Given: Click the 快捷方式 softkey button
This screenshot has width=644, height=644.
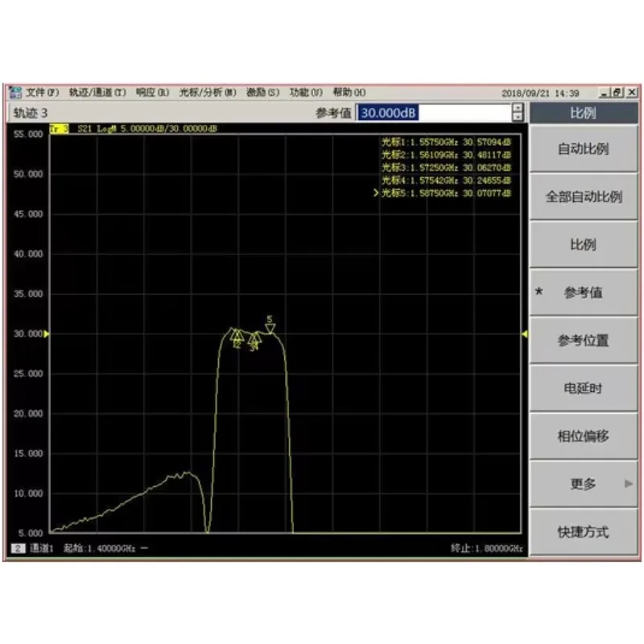Looking at the screenshot, I should click(x=583, y=532).
